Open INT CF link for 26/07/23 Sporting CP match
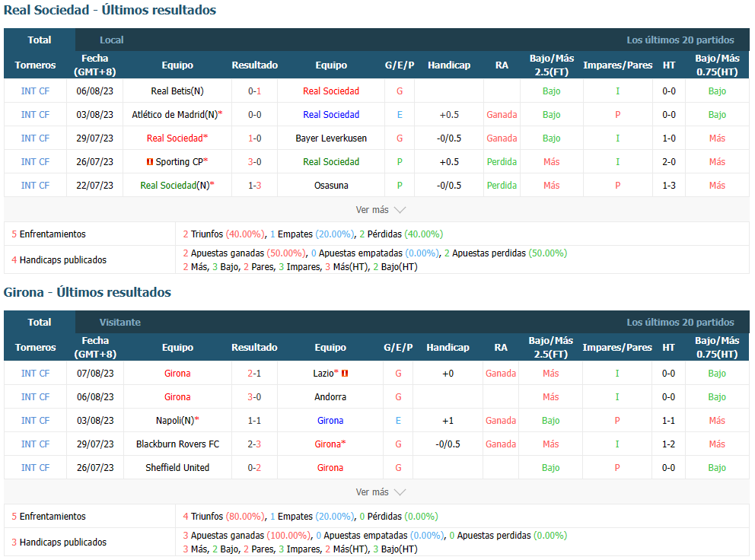Image resolution: width=755 pixels, height=560 pixels. tap(35, 162)
